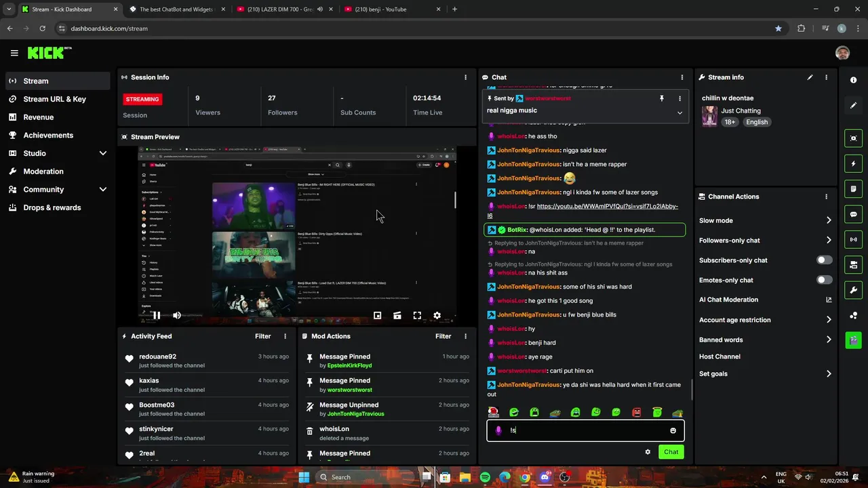Viewport: 868px width, 488px height.
Task: Open Stream URL & Key page
Action: (x=58, y=99)
